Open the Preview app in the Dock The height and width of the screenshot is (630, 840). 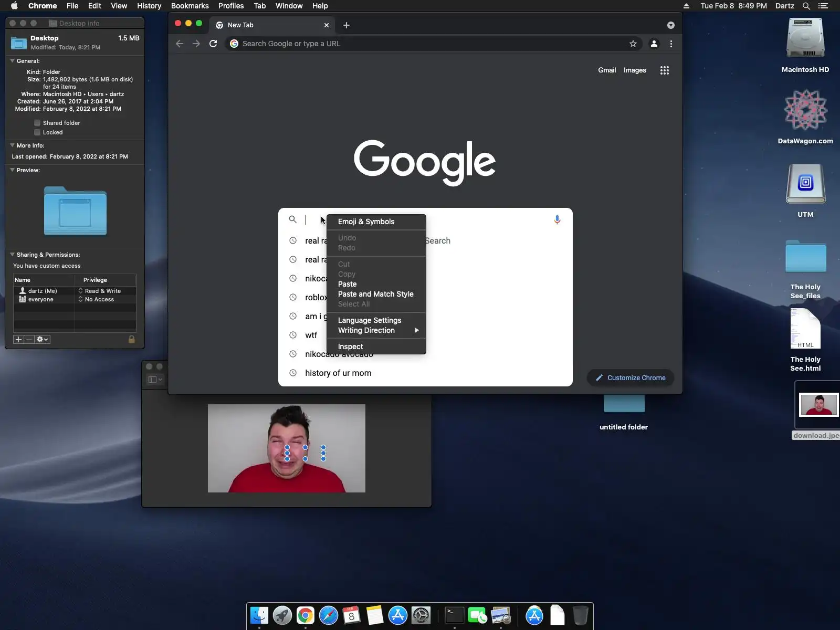click(x=501, y=615)
